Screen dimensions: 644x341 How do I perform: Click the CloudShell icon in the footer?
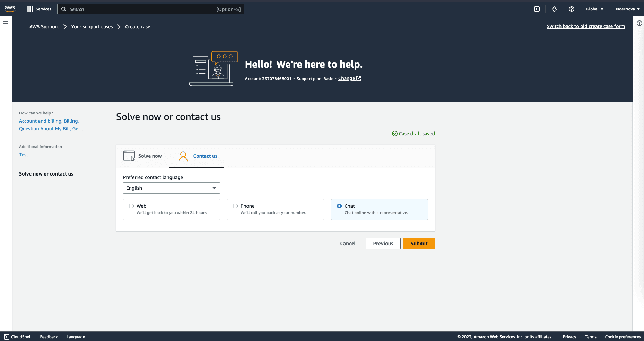pos(7,337)
